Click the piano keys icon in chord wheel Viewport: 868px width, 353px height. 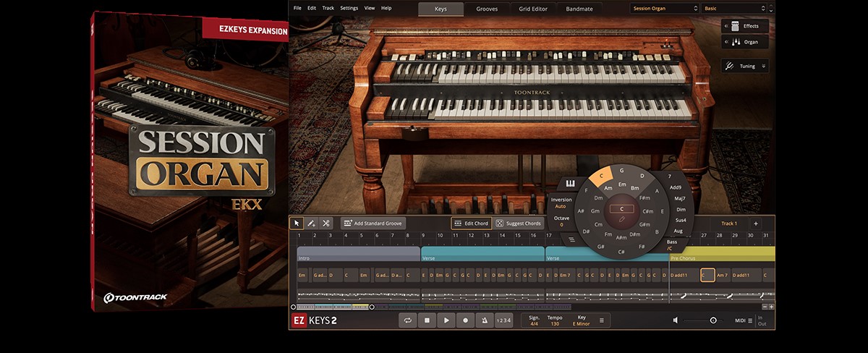pyautogui.click(x=570, y=183)
